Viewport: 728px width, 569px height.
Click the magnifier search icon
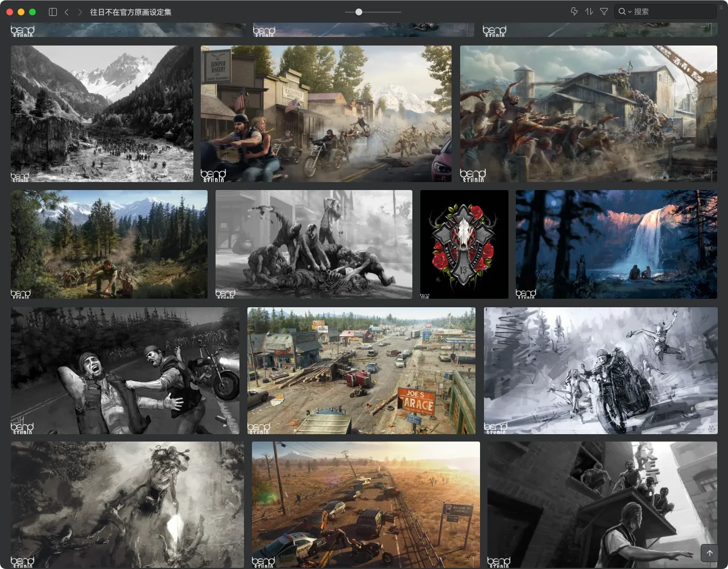coord(622,11)
